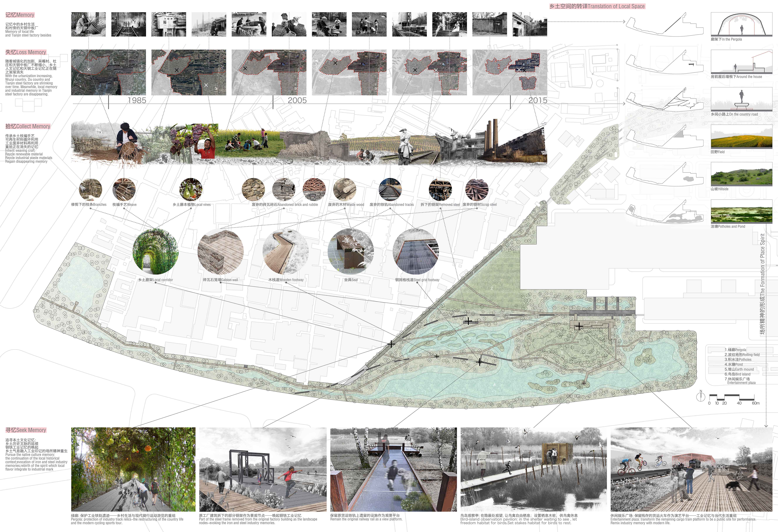Open the bird-island observation pavilion rendering
Viewport: 778px width, 532px height.
click(534, 469)
